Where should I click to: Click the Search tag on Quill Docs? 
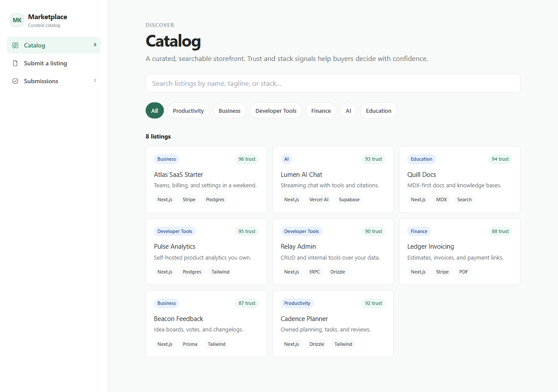(464, 199)
